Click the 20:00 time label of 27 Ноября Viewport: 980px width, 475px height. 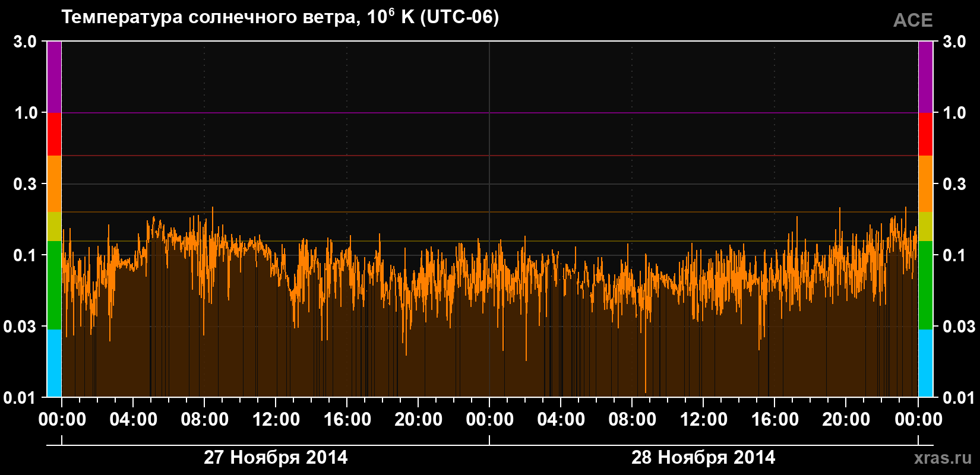point(419,420)
